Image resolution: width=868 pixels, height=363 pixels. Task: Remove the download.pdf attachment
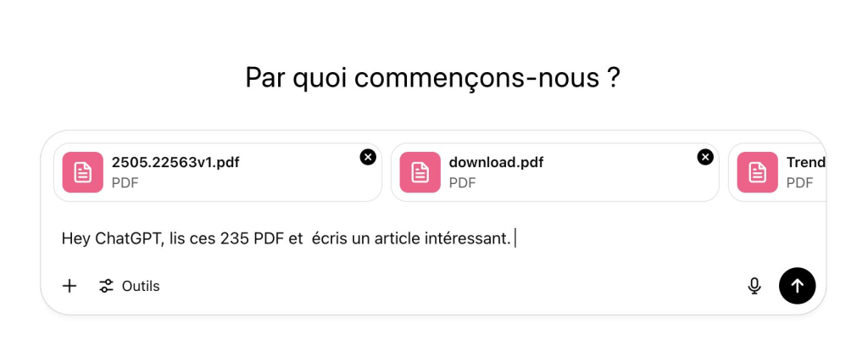point(705,157)
